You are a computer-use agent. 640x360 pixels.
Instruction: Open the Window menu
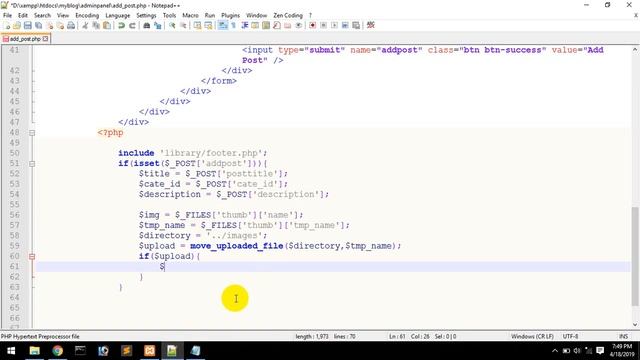[x=256, y=15]
